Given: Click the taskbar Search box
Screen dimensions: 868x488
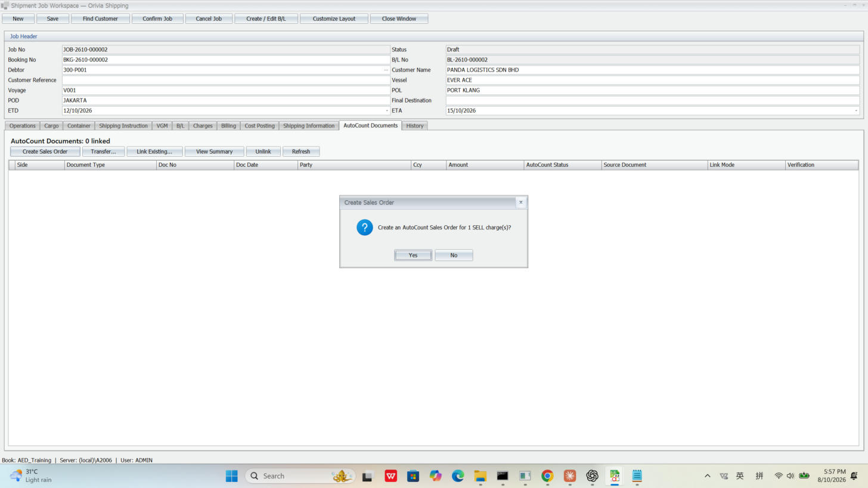Looking at the screenshot, I should coord(300,475).
